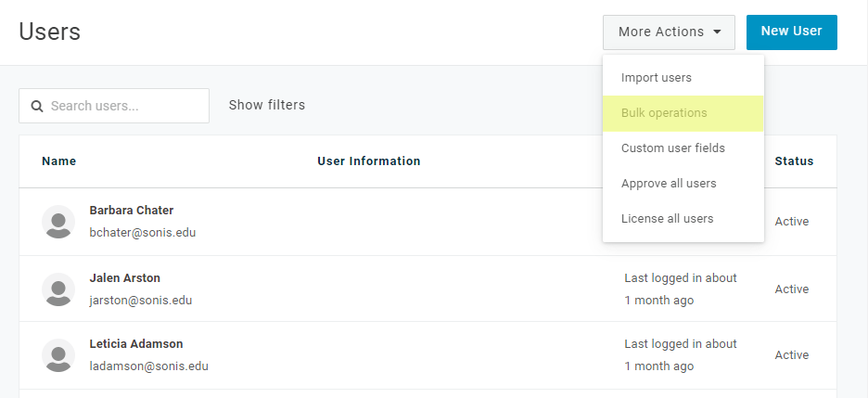Click Barbara Chater's avatar icon
Screen dimensions: 868x398
point(58,222)
